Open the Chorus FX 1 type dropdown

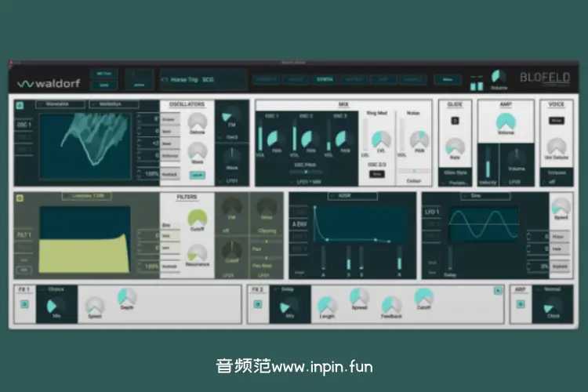(x=56, y=289)
